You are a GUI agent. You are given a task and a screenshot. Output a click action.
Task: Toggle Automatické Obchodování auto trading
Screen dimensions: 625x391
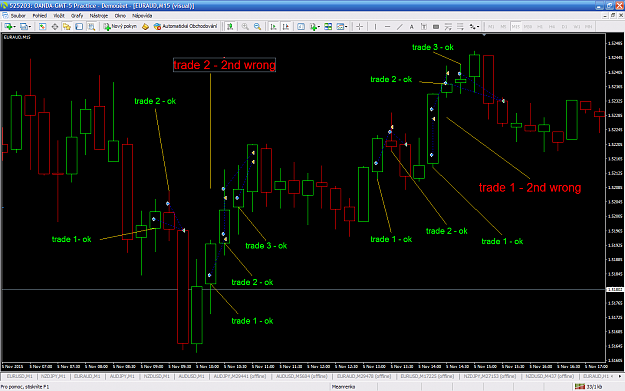pos(185,26)
